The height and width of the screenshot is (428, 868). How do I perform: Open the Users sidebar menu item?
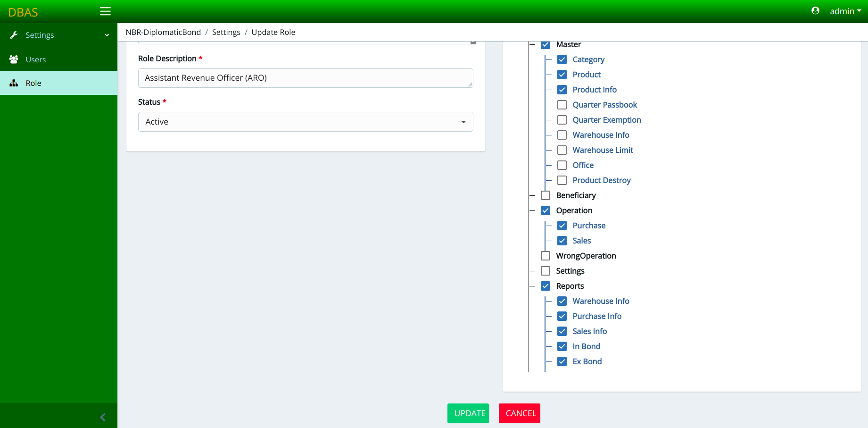pyautogui.click(x=58, y=59)
